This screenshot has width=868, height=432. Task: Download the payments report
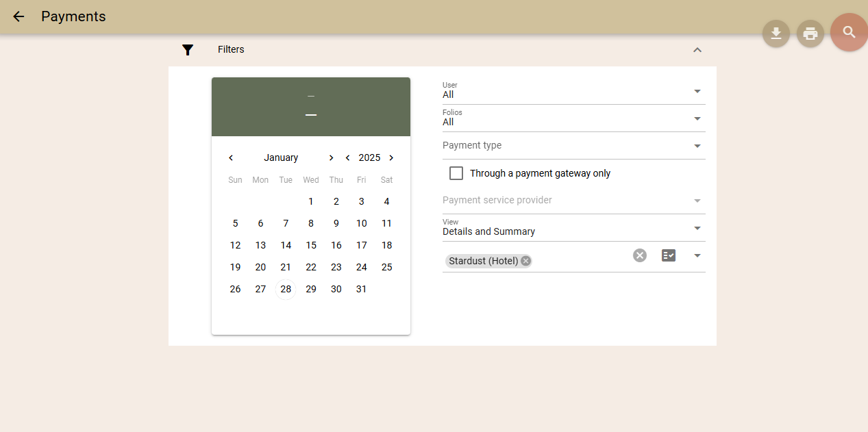point(776,34)
